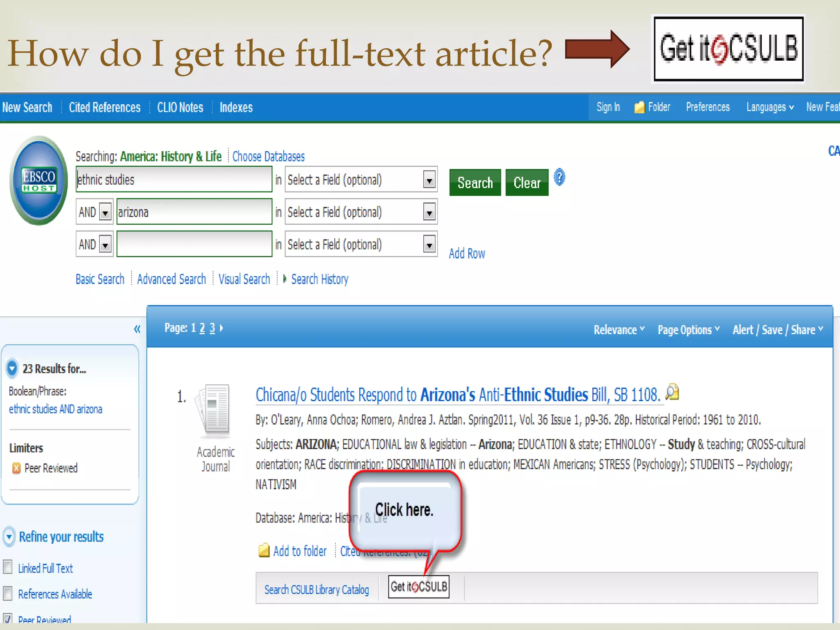Open Preferences in top bar
The height and width of the screenshot is (630, 840).
(708, 107)
